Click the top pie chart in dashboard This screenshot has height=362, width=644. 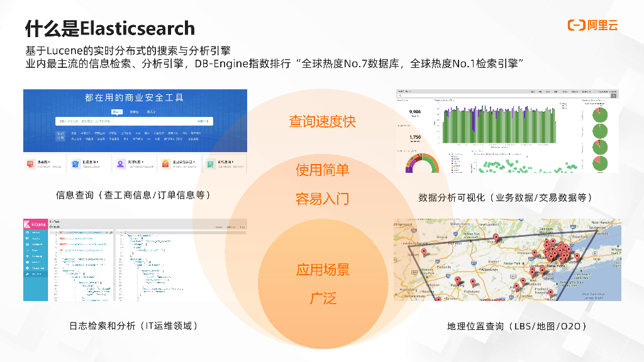click(x=599, y=114)
